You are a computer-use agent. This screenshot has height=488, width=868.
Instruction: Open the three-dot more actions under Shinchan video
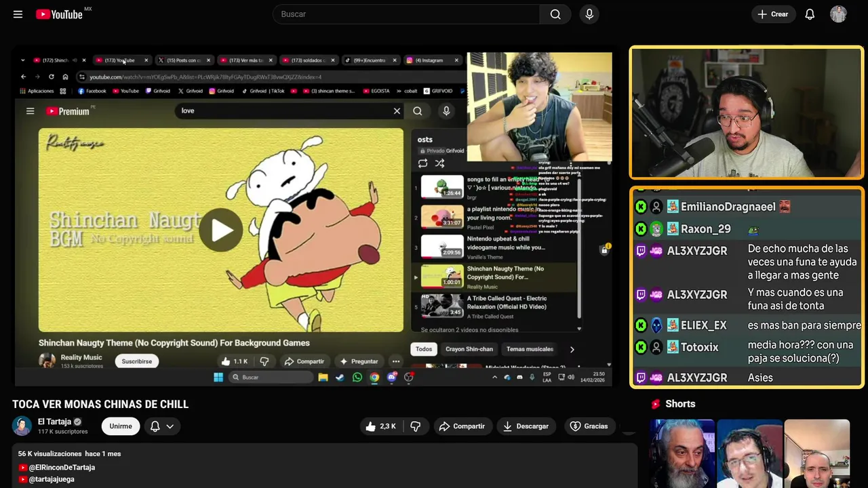point(395,361)
